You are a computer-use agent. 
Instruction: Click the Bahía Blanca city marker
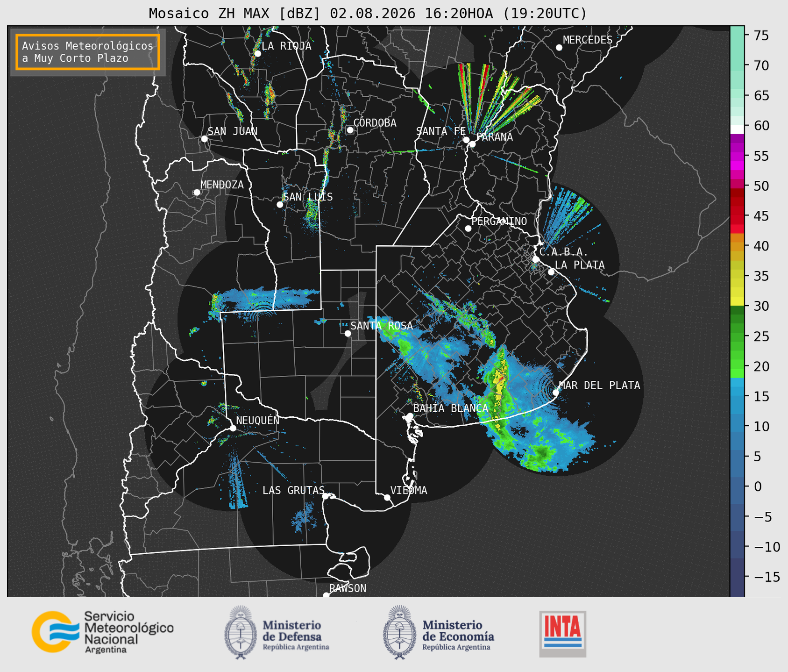[410, 415]
